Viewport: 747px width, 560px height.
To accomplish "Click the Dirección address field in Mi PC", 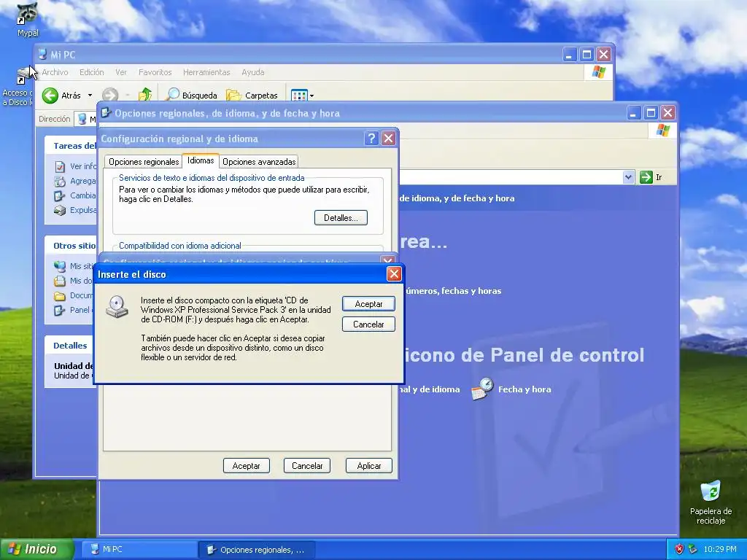I will point(86,119).
